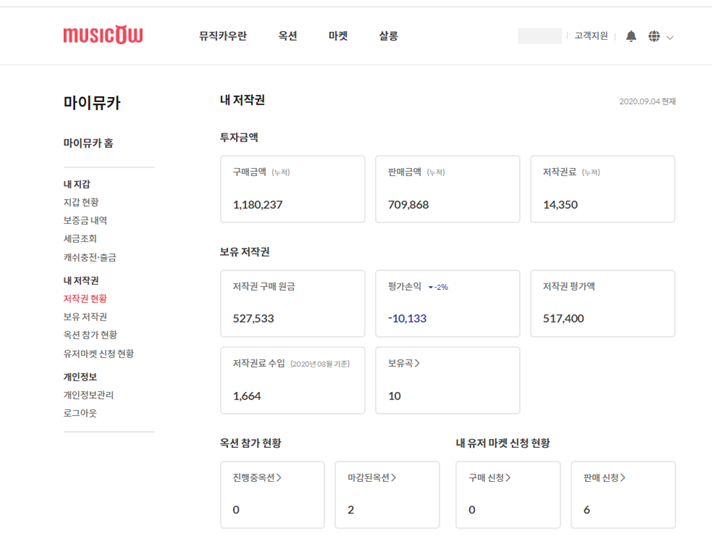Open the globe language selector
The height and width of the screenshot is (549, 712).
pyautogui.click(x=654, y=36)
